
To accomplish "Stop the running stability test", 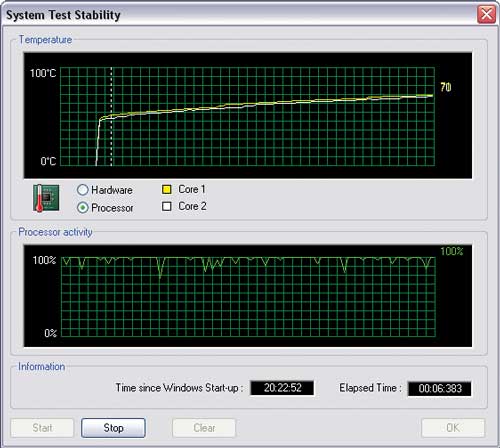I will 113,428.
